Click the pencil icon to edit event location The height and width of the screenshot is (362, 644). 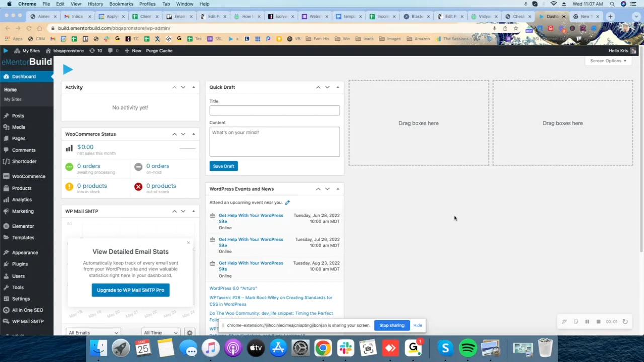tap(287, 203)
